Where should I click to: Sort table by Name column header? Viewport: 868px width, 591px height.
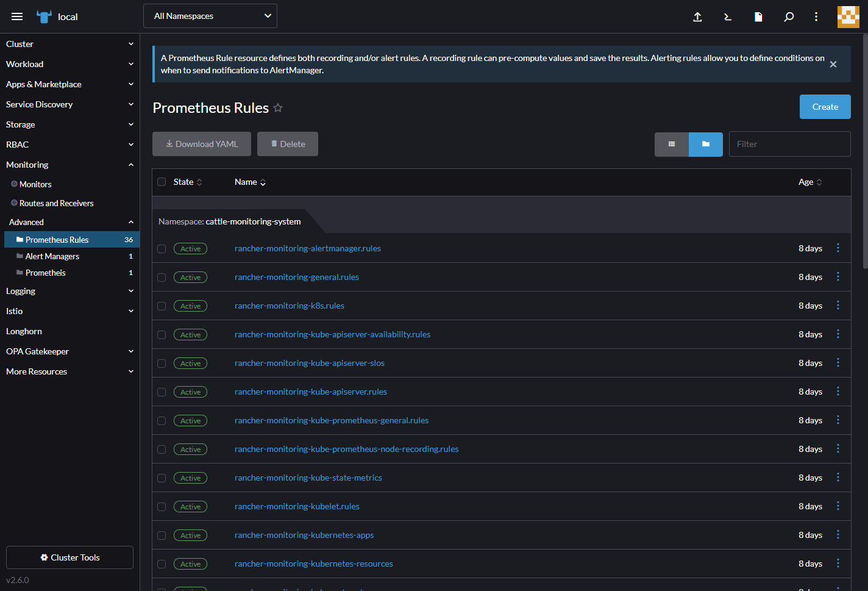click(251, 182)
